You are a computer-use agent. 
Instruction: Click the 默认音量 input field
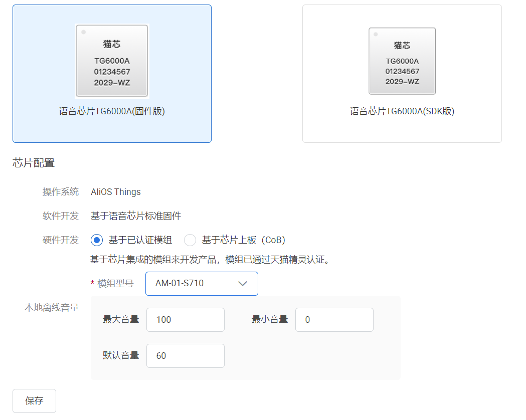point(186,356)
